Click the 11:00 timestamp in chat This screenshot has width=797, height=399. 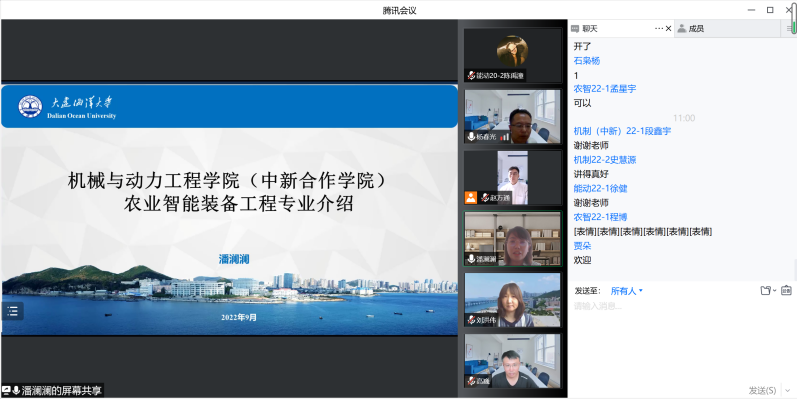pos(684,118)
